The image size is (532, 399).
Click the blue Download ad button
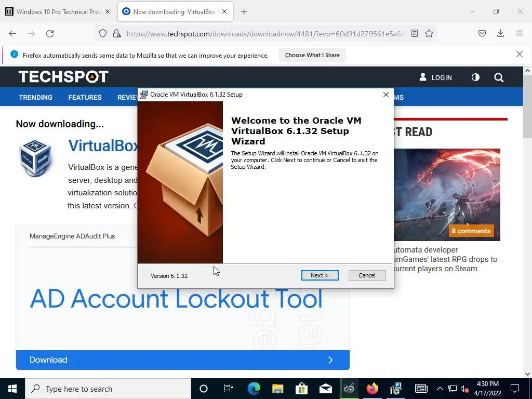tap(182, 360)
